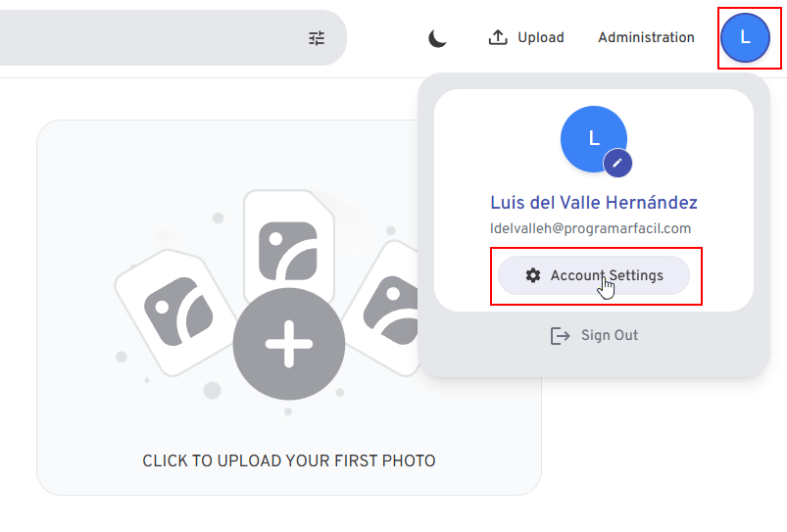Viewport: 787px width, 532px height.
Task: Open search filter options icon
Action: [x=317, y=38]
